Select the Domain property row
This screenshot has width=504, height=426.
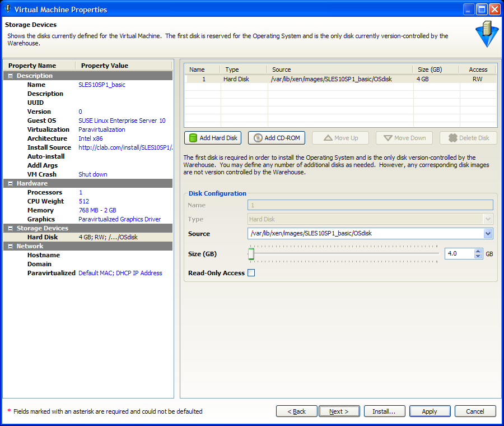88,264
